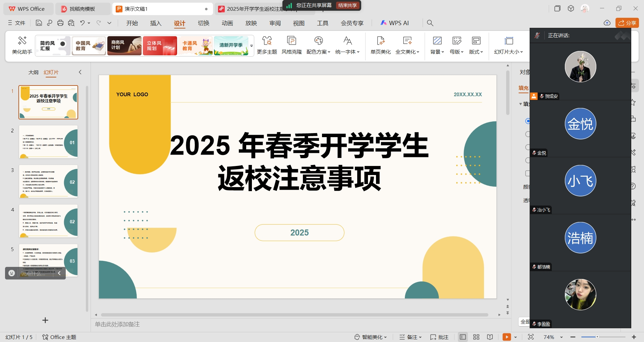This screenshot has height=342, width=644.
Task: Click the orange 分享 share button
Action: tap(627, 23)
